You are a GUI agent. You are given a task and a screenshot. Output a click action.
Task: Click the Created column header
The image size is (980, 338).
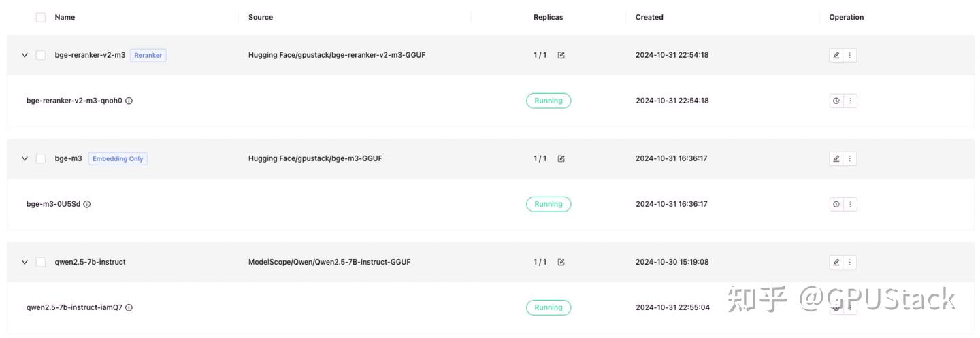649,18
